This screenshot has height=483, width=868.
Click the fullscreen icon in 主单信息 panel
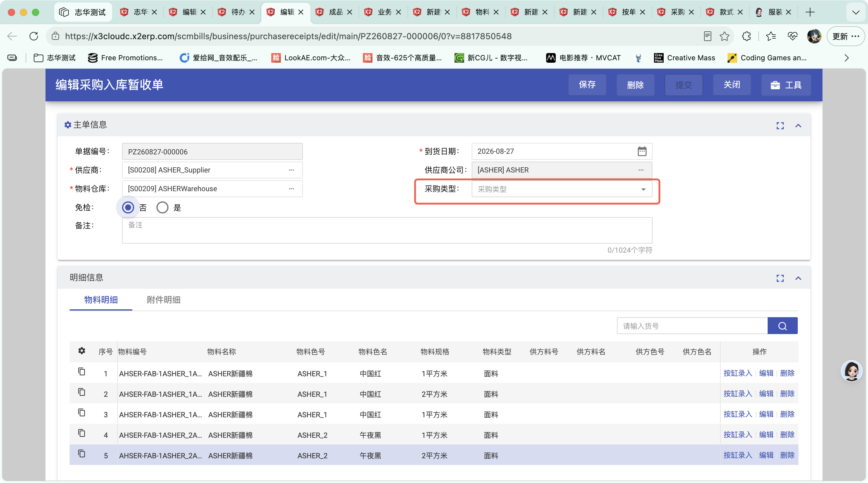(x=780, y=126)
